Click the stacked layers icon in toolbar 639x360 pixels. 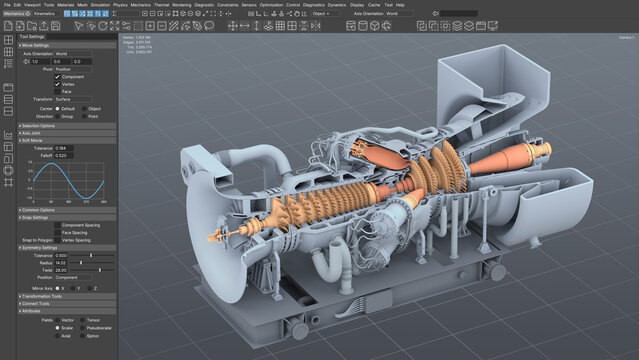click(x=457, y=26)
